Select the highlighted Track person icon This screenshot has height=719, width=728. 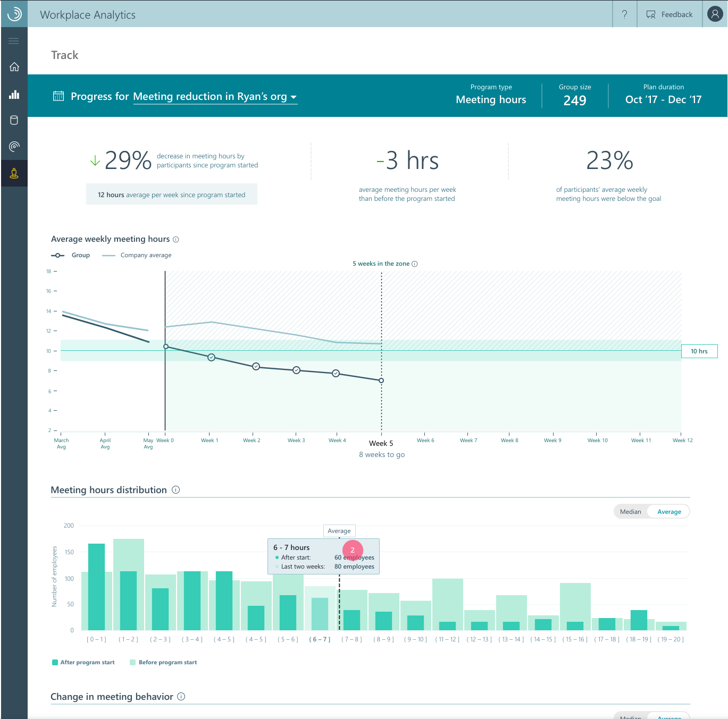click(x=14, y=173)
